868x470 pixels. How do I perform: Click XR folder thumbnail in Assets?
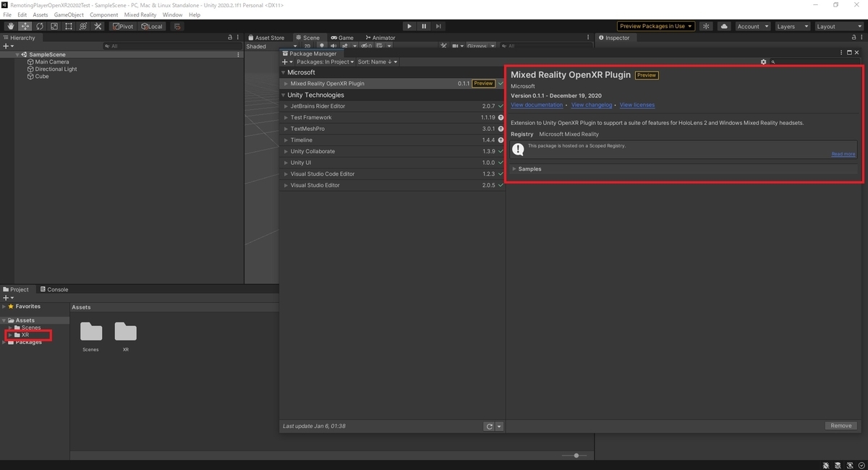tap(125, 332)
